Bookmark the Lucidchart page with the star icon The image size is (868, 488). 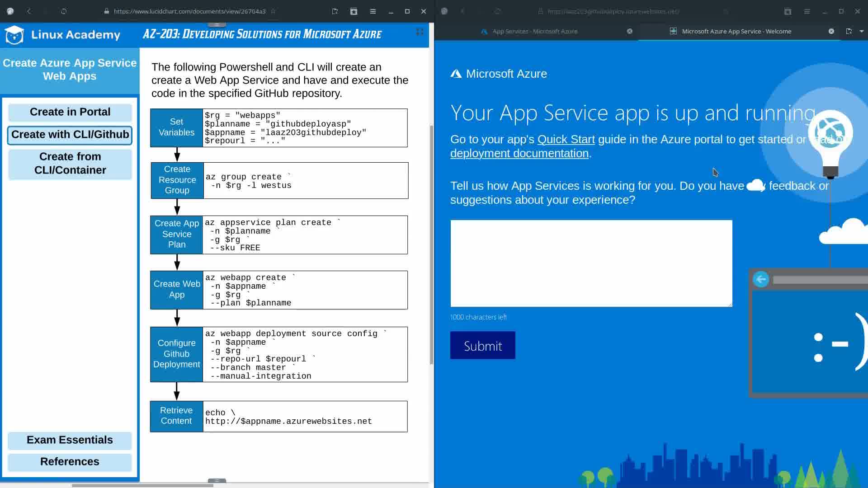(x=273, y=11)
